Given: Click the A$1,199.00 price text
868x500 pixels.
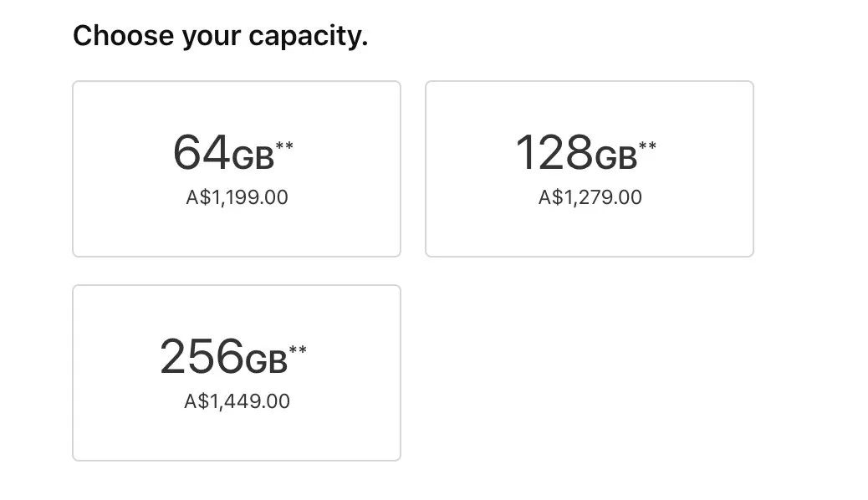Looking at the screenshot, I should 237,198.
